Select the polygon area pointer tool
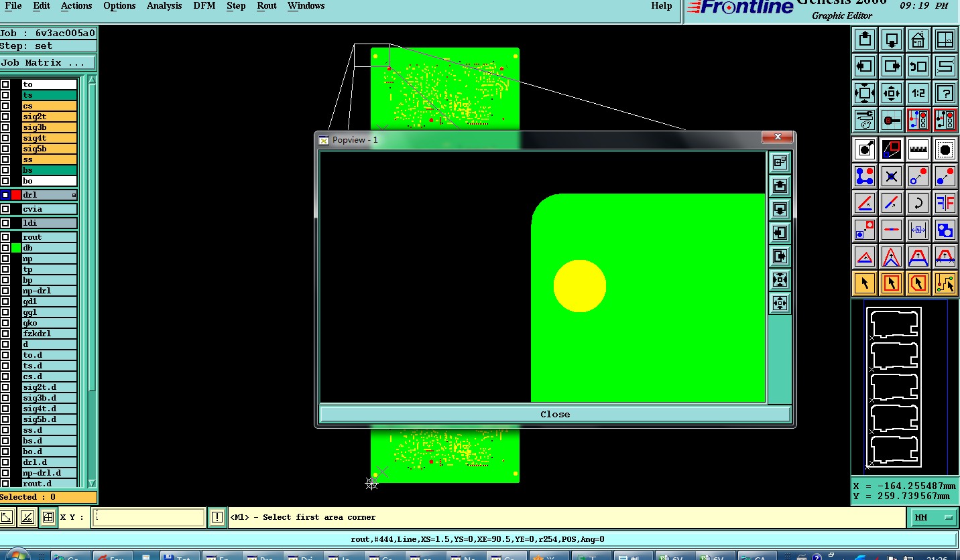This screenshot has height=560, width=960. [918, 283]
